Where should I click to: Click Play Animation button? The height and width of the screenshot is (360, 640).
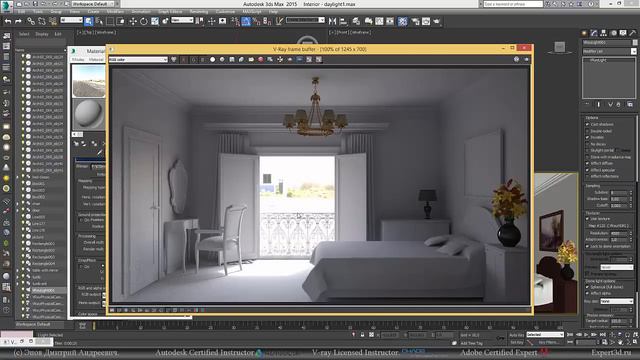point(587,335)
